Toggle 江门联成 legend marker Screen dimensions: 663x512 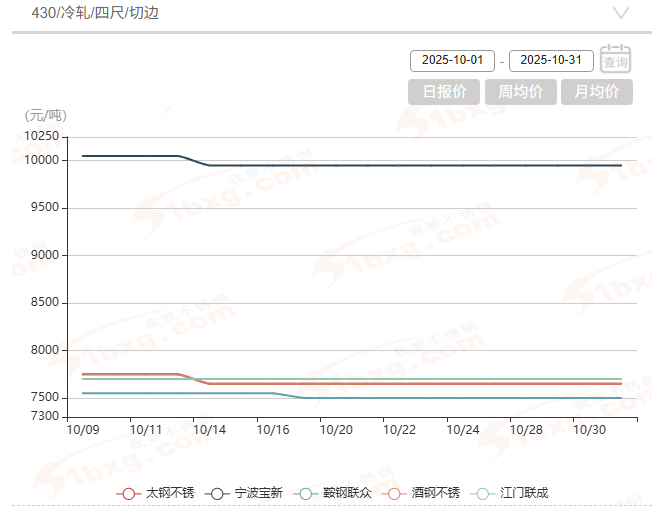(482, 493)
